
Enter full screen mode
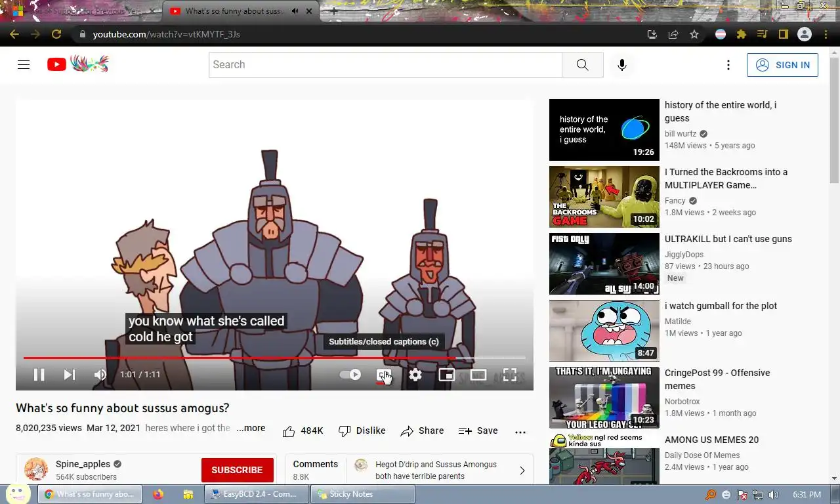click(510, 375)
